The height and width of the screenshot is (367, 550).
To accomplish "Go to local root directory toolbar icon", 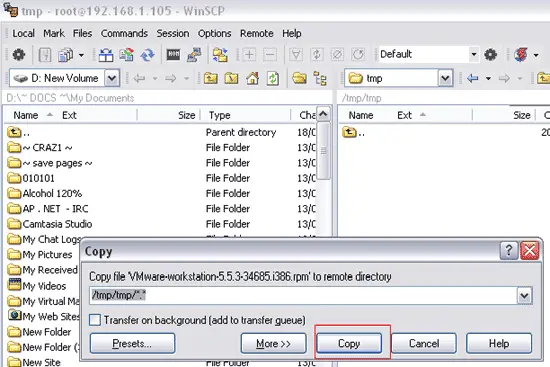I will click(x=231, y=78).
